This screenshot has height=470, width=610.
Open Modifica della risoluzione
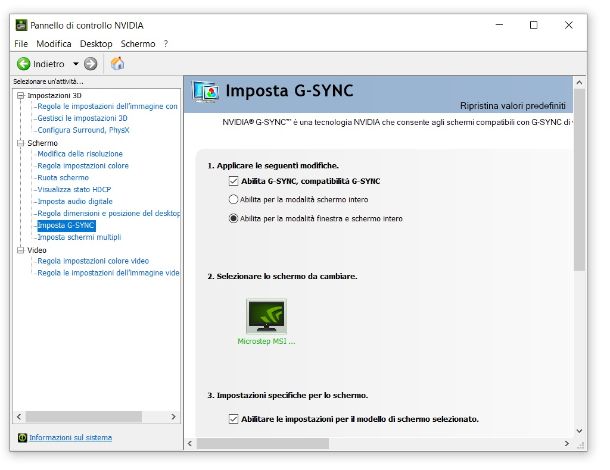click(x=80, y=154)
